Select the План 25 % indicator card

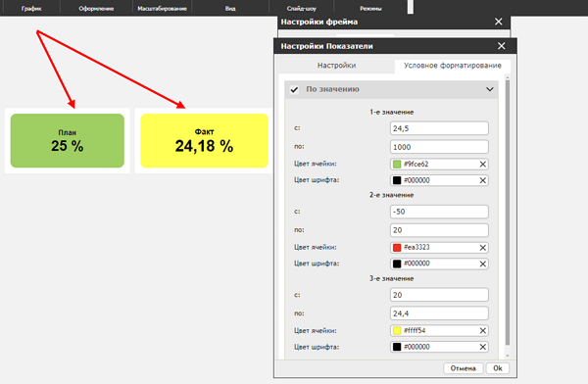pos(68,141)
